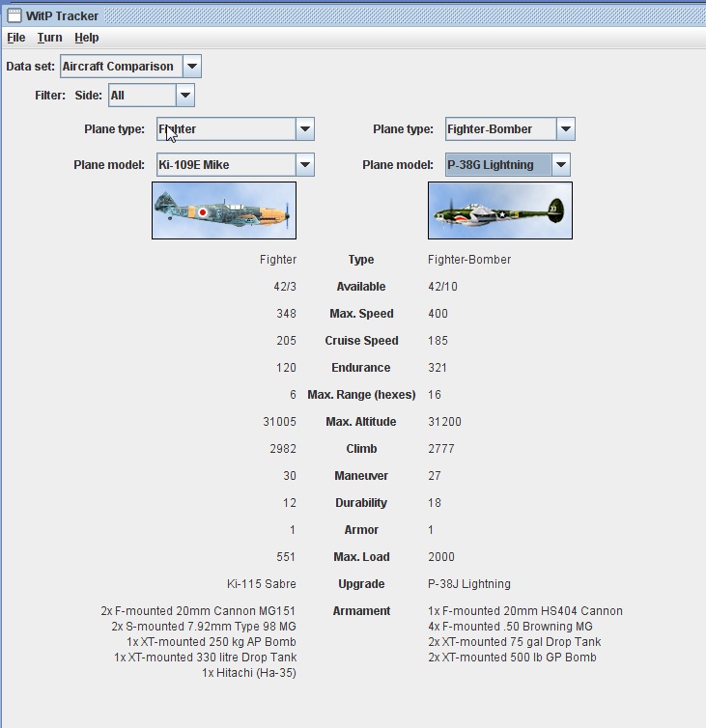706x728 pixels.
Task: Click the .50 Browning MG line
Action: pos(511,627)
